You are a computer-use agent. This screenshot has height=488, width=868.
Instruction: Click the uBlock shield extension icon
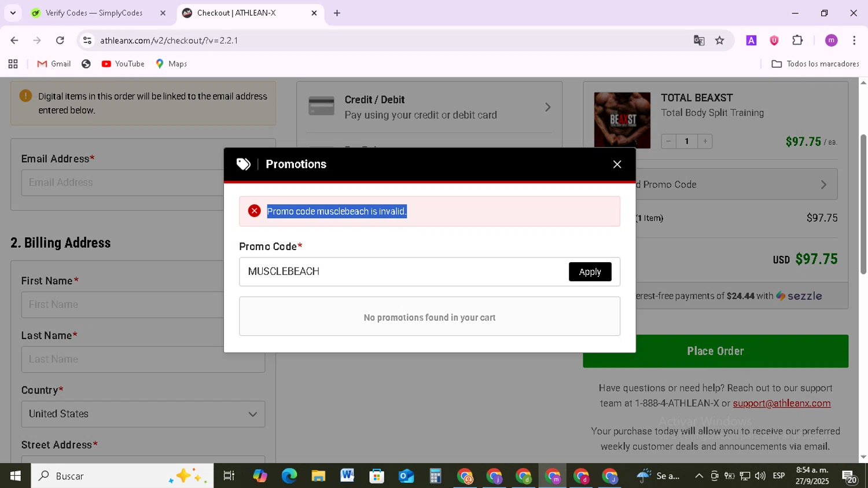(x=774, y=41)
